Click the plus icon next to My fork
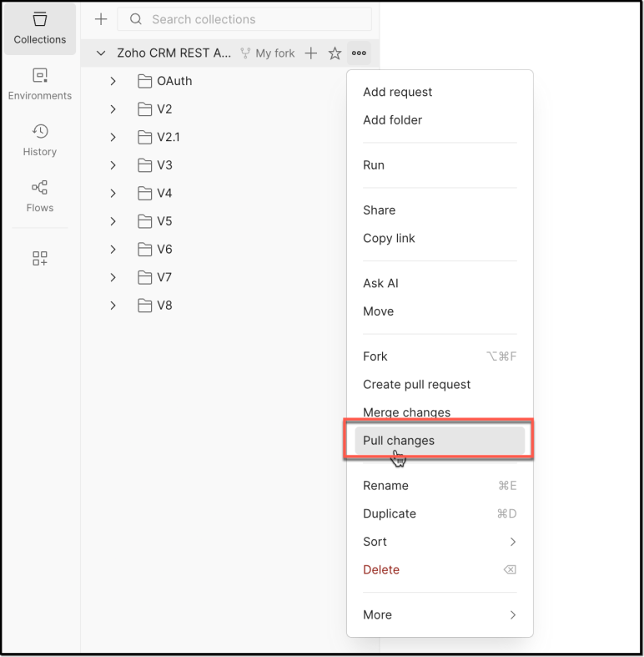 click(x=310, y=53)
